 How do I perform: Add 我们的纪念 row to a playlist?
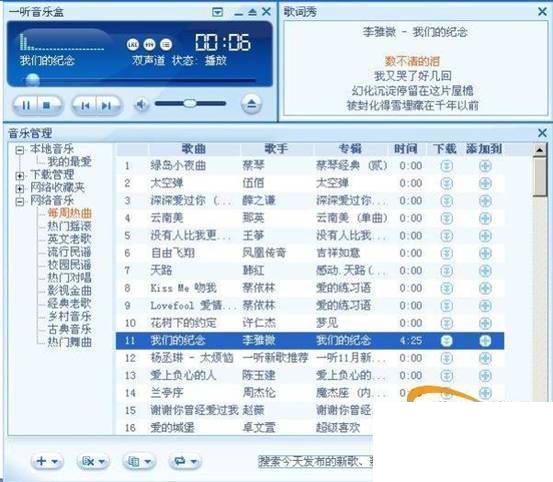pos(485,341)
